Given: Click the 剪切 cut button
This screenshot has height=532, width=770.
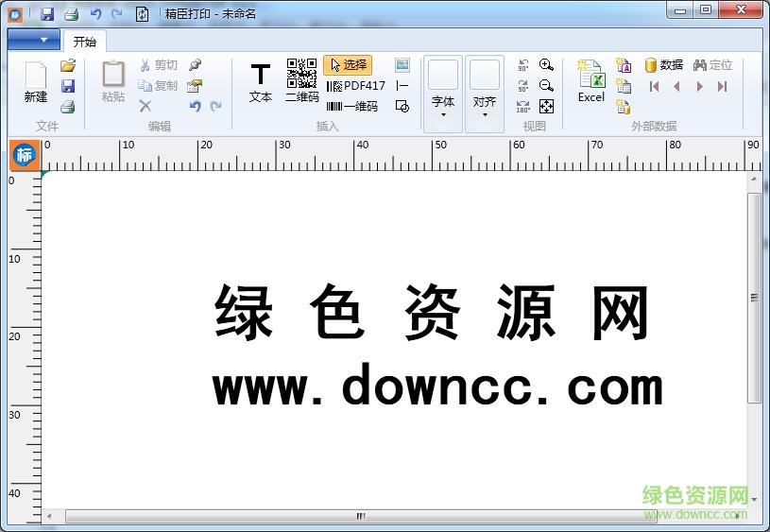Looking at the screenshot, I should (x=159, y=65).
